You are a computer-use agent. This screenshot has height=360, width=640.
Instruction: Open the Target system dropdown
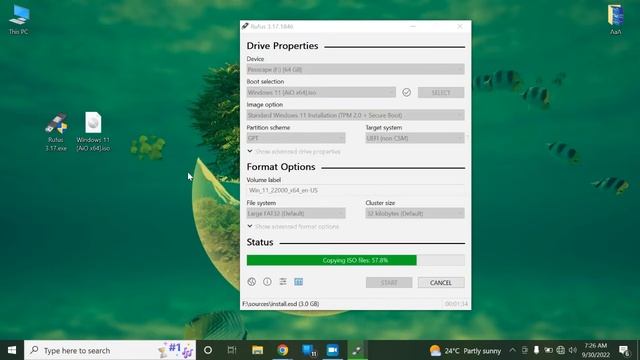click(x=415, y=138)
